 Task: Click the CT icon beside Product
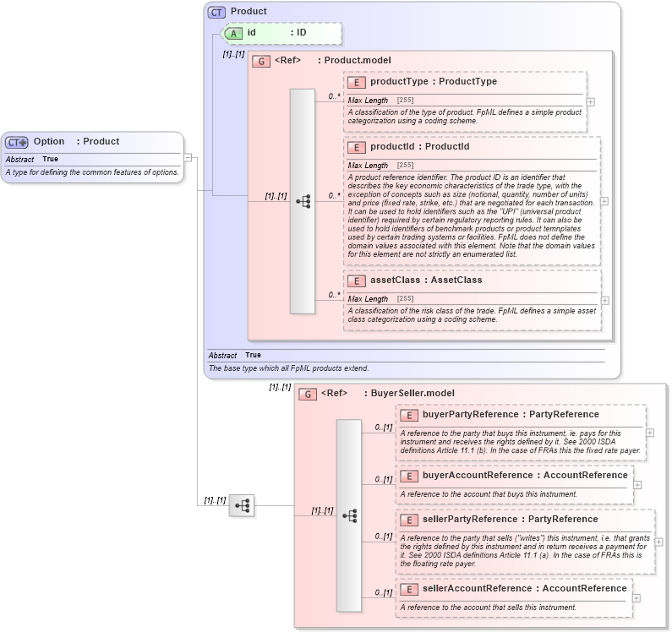point(217,12)
